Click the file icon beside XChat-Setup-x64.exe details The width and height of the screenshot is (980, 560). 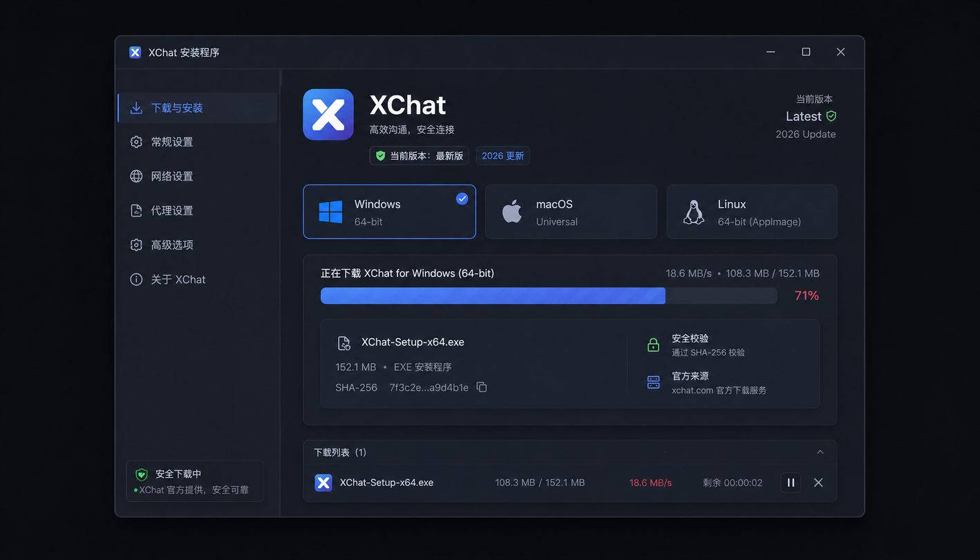pyautogui.click(x=343, y=343)
